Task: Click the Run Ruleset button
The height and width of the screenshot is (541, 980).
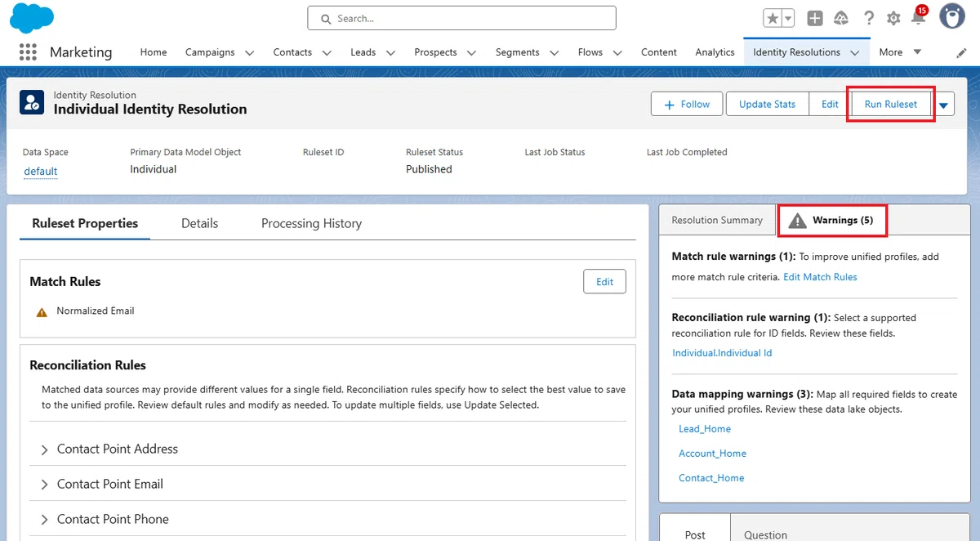Action: pyautogui.click(x=890, y=104)
